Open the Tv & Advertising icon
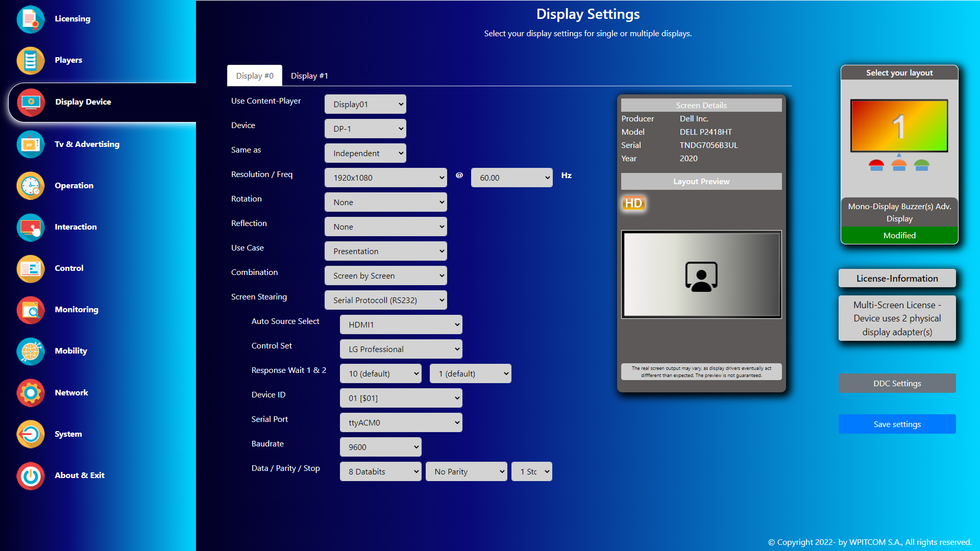The height and width of the screenshot is (551, 980). coord(31,144)
